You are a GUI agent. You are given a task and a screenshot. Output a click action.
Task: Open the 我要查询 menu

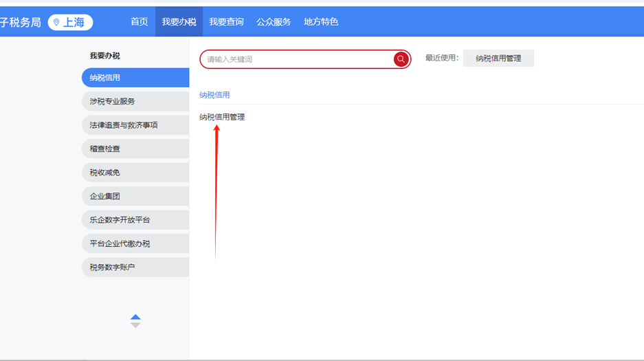click(226, 22)
